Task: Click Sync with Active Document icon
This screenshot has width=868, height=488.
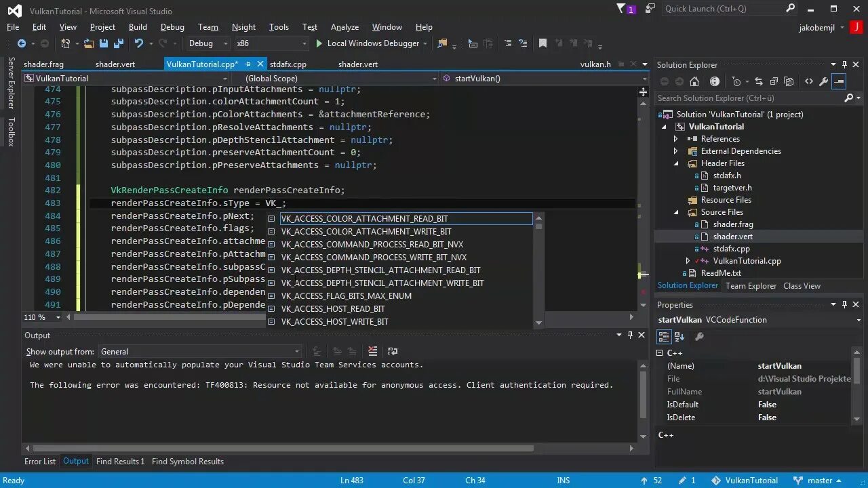Action: tap(758, 81)
